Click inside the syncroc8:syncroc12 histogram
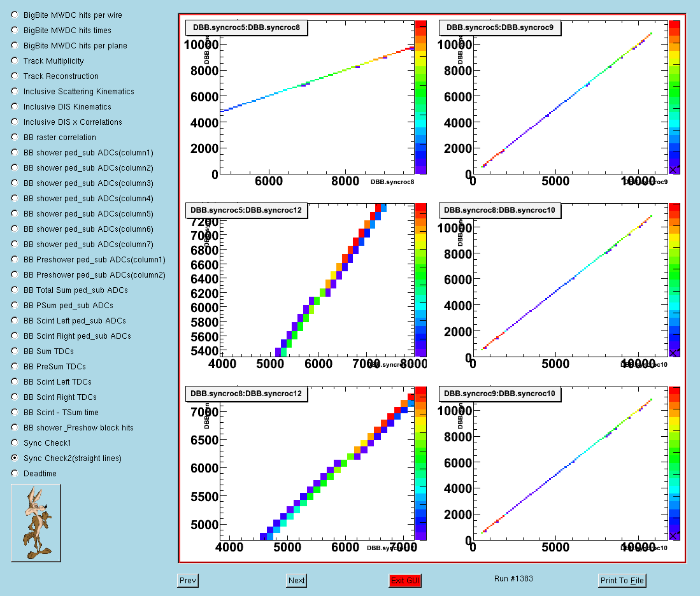Screen dimensions: 700x596 click(317, 464)
